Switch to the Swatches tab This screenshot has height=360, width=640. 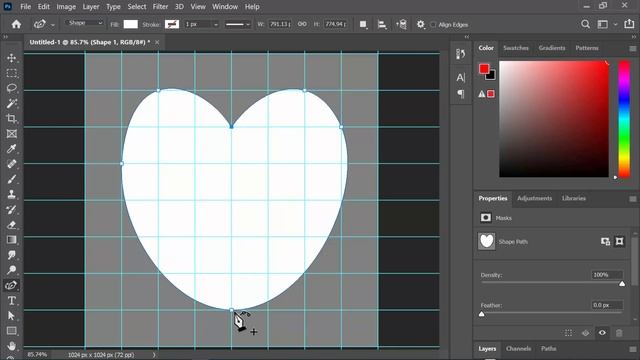point(516,48)
